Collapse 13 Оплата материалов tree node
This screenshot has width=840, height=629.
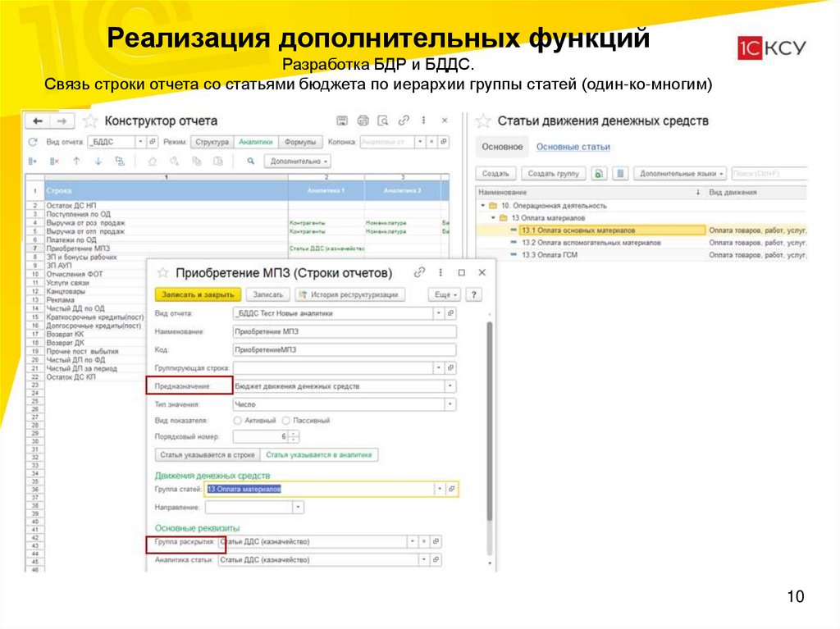pos(493,218)
